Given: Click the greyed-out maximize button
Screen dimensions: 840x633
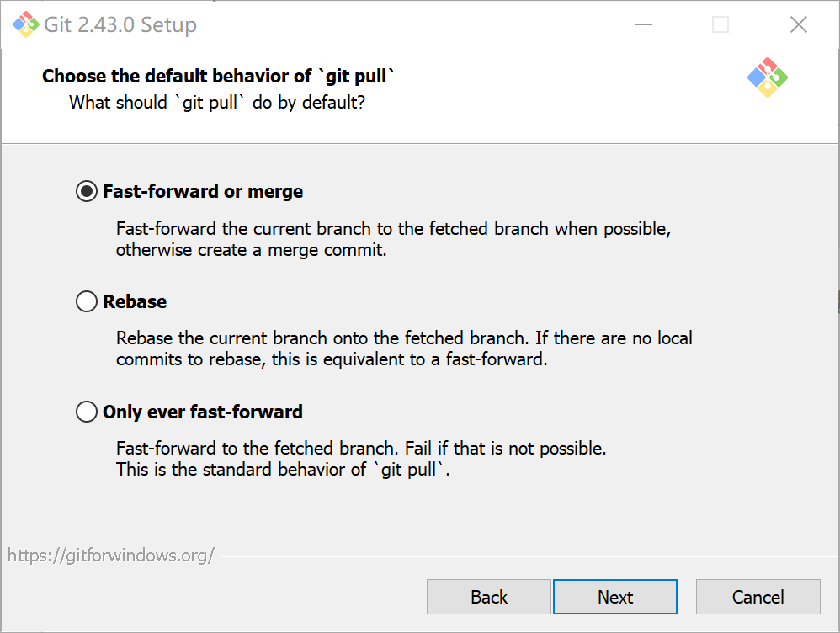Looking at the screenshot, I should 720,24.
